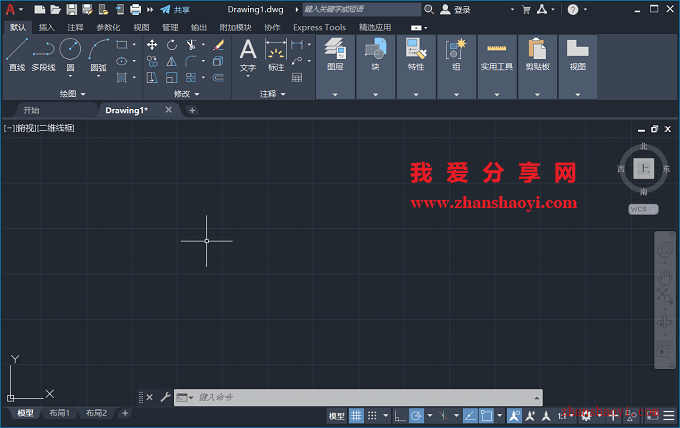The image size is (680, 428).
Task: Open the Group (组) panel dropdown
Action: (x=456, y=94)
